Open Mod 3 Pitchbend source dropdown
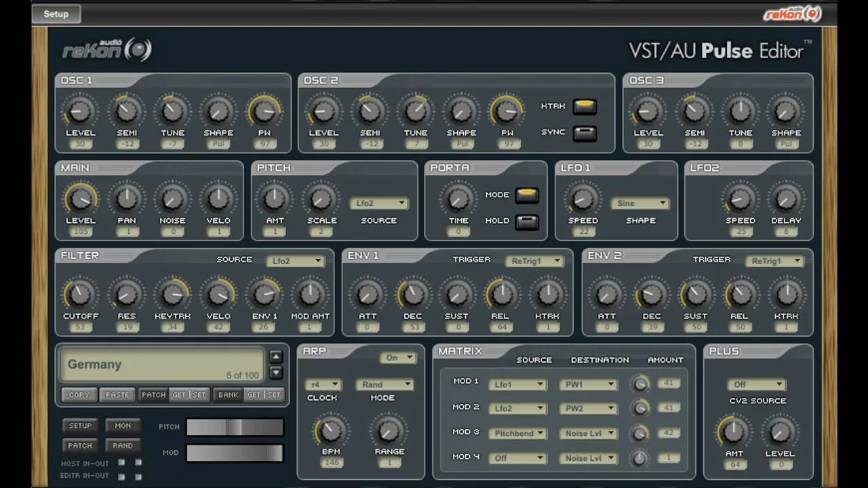 point(519,433)
